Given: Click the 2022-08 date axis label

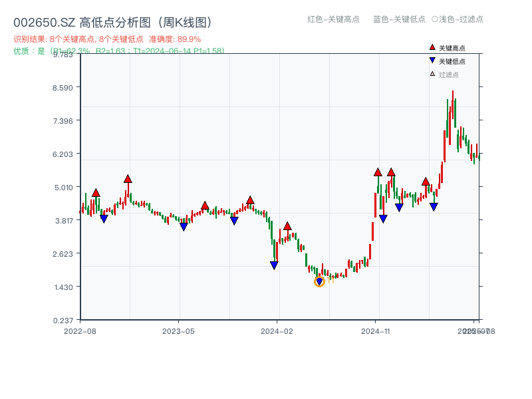Looking at the screenshot, I should 80,331.
